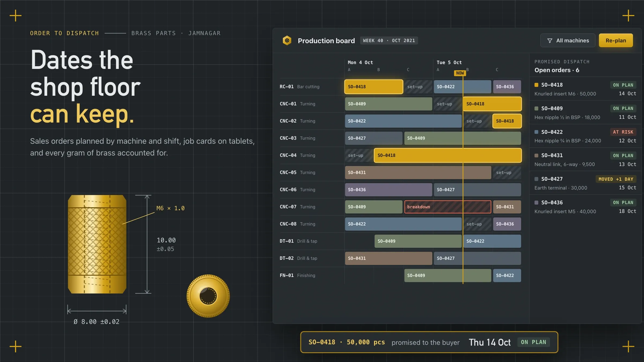
Task: Open the All machines filter
Action: (x=568, y=40)
